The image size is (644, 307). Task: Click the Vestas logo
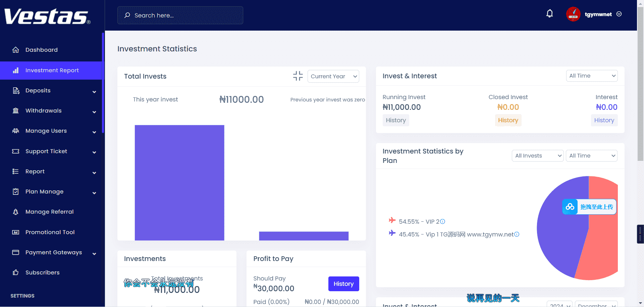click(47, 16)
